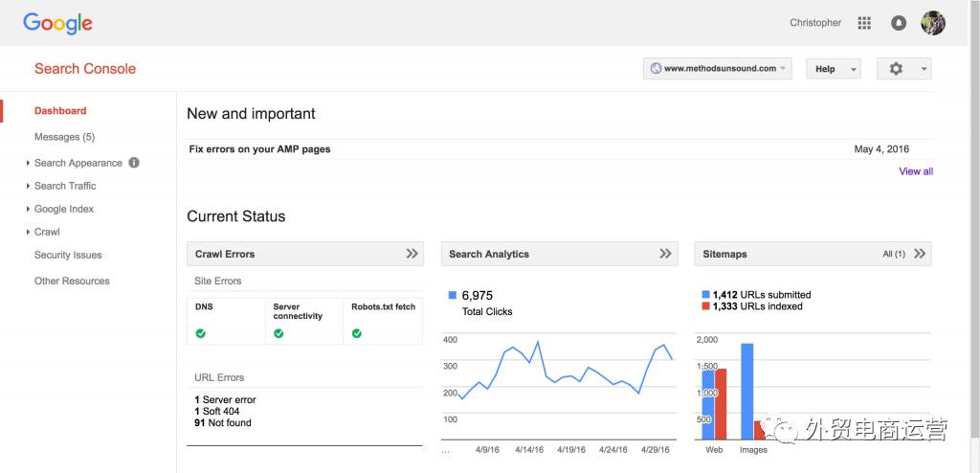Click Robots.txt fetch status checkmark
Screen dimensions: 980x473
pos(357,333)
